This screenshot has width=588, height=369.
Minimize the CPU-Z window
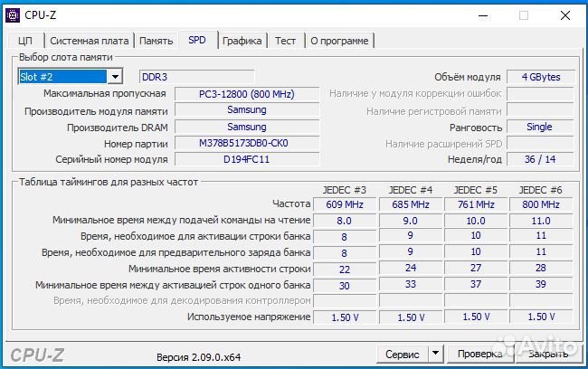[x=483, y=15]
